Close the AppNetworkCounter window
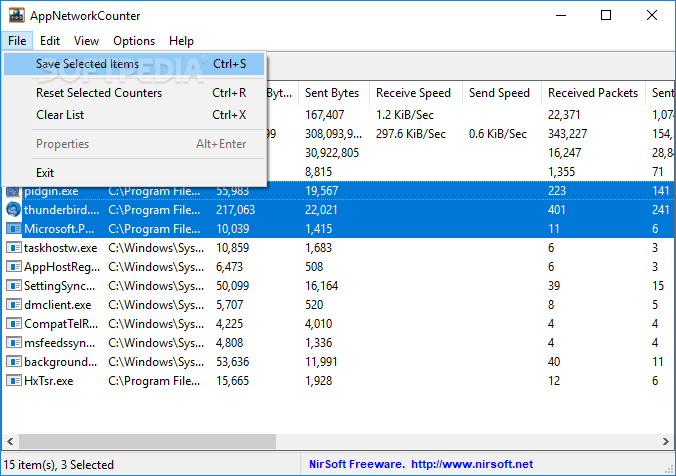Viewport: 676px width, 476px height. (x=651, y=16)
